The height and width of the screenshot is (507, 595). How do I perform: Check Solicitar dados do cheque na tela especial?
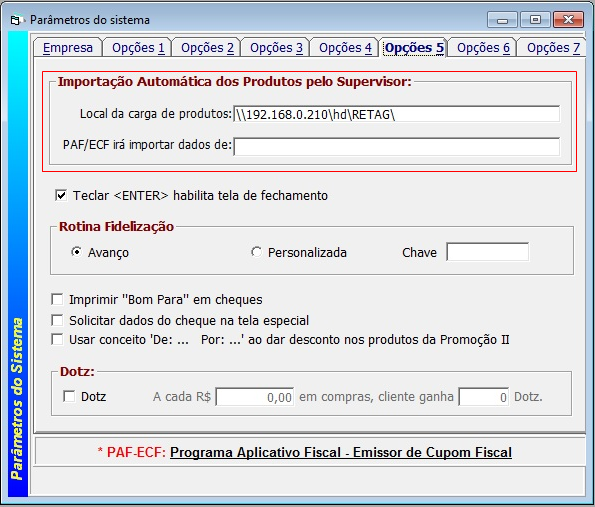click(57, 320)
